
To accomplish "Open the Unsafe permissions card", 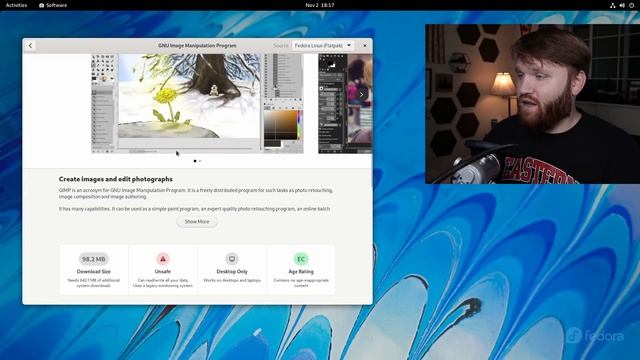I will tap(163, 269).
